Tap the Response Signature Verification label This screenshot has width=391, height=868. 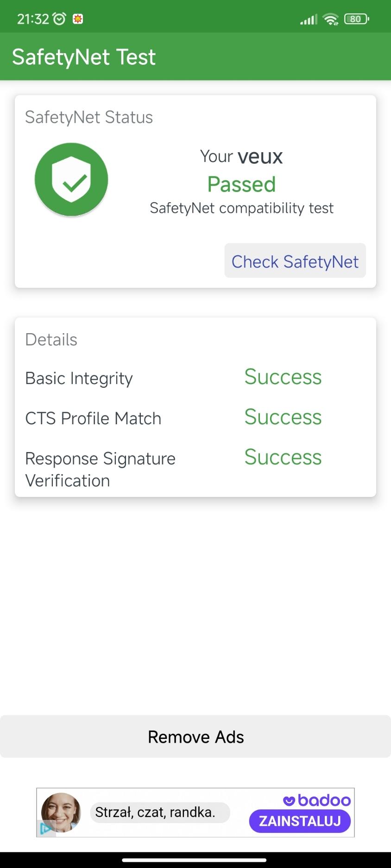tap(100, 469)
